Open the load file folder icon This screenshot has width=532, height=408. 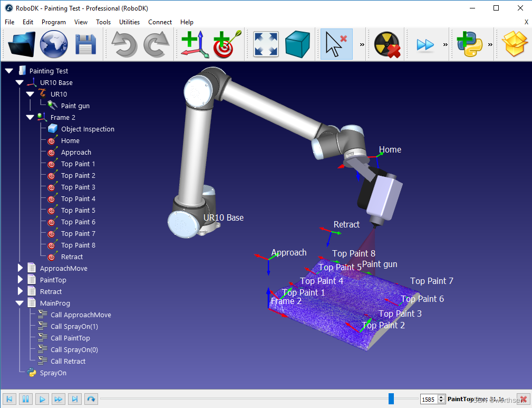22,44
